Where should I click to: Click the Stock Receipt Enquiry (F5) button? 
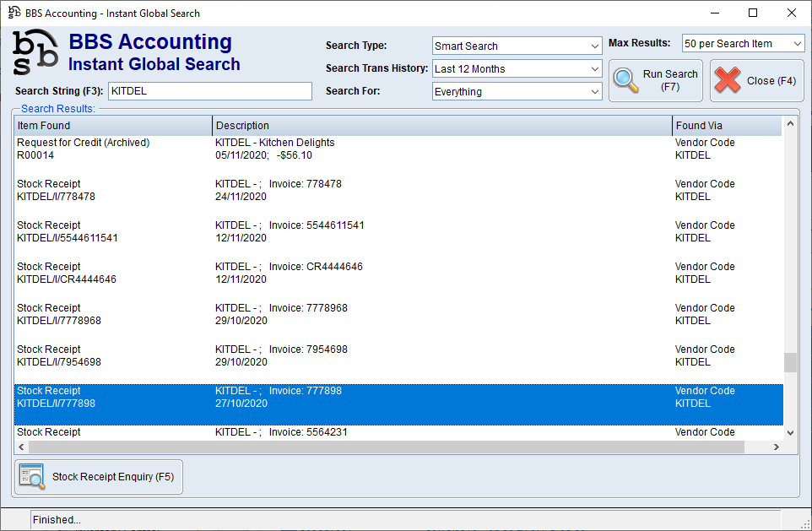point(97,476)
